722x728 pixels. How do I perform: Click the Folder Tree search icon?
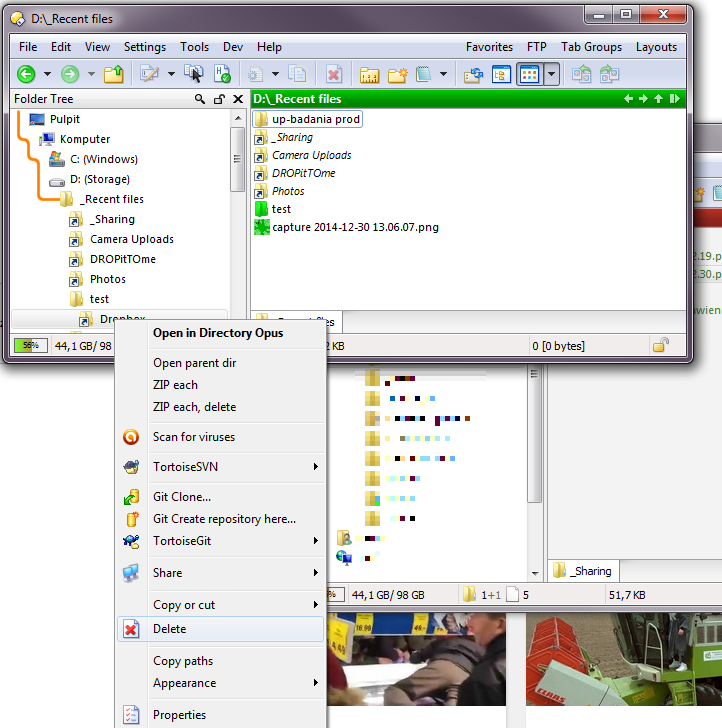(200, 99)
